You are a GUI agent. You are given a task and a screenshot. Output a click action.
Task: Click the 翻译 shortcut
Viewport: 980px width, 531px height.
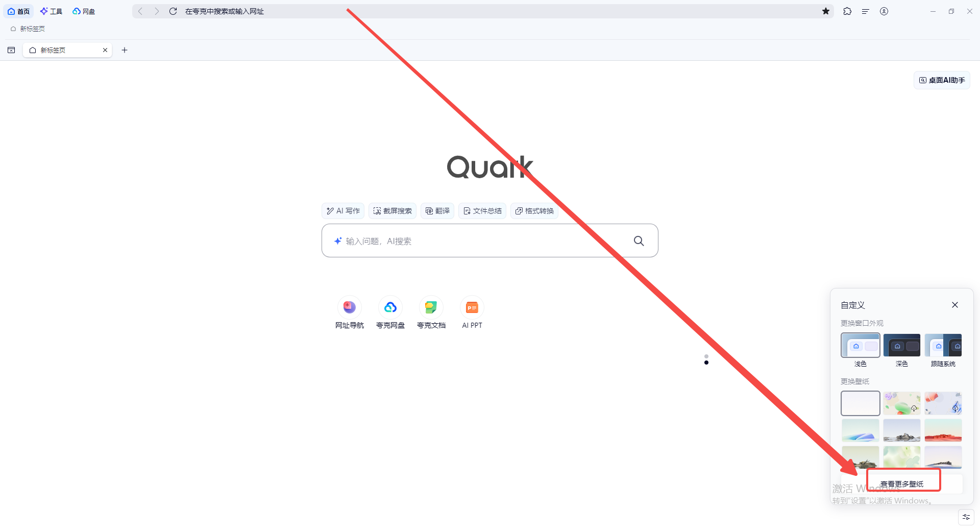437,211
